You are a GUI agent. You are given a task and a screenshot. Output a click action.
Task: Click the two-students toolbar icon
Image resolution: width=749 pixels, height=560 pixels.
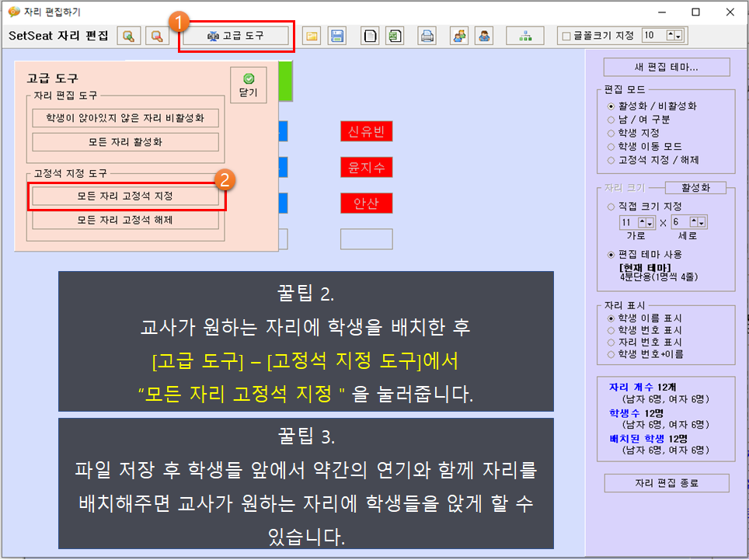pyautogui.click(x=459, y=36)
